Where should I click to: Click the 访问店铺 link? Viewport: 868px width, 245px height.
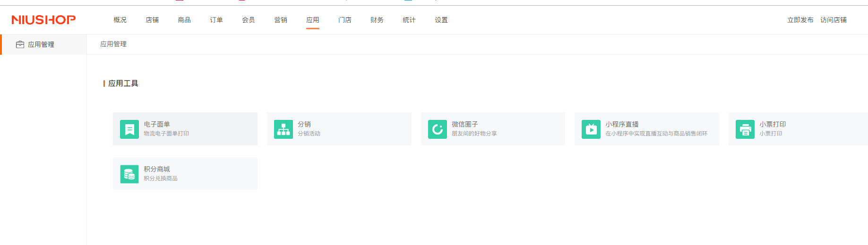pos(834,20)
